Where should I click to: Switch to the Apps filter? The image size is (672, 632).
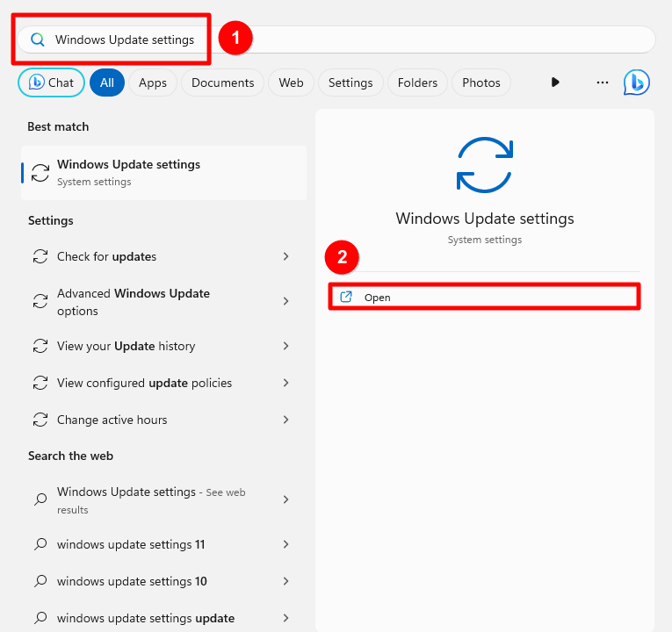(x=153, y=83)
